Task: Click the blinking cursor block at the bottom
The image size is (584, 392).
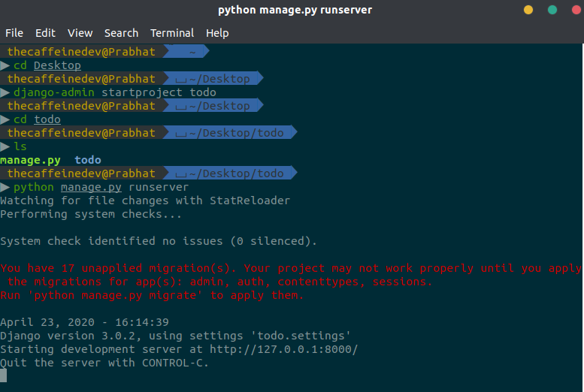Action: point(4,375)
